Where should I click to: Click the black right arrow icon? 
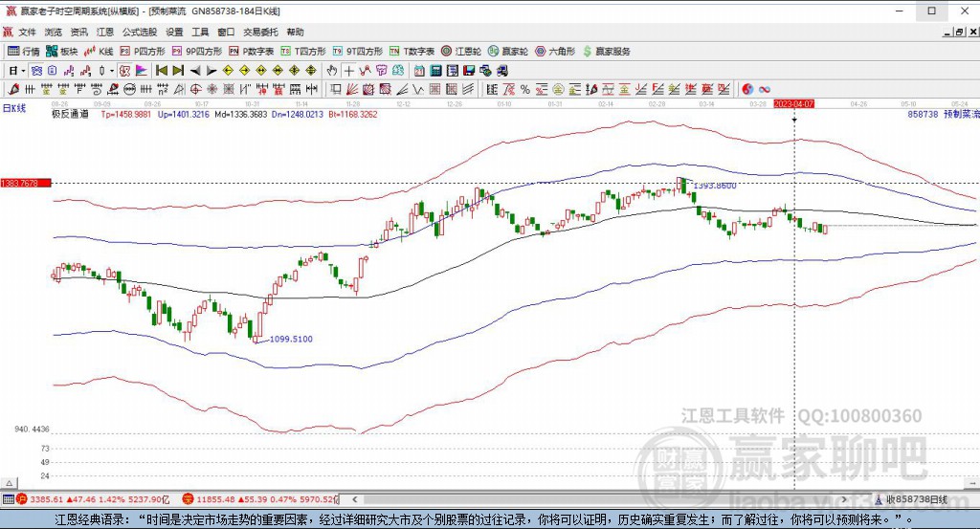pyautogui.click(x=212, y=71)
